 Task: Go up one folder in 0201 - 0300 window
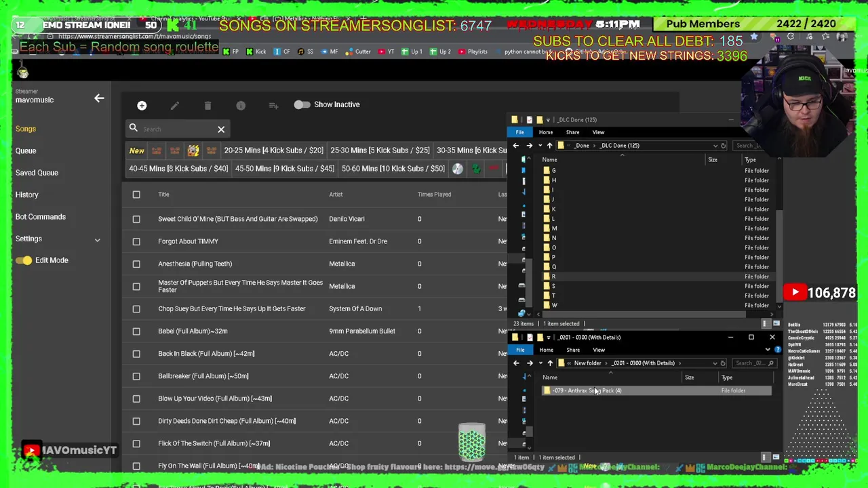(x=550, y=363)
